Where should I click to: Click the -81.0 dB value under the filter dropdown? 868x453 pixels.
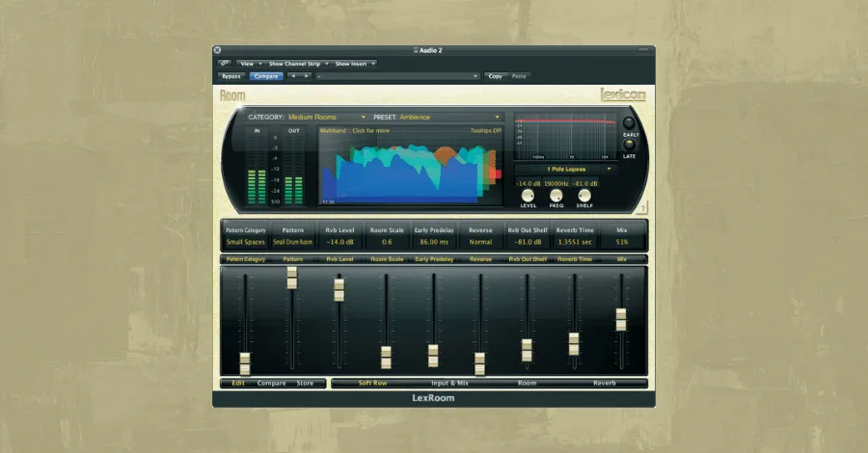point(584,183)
